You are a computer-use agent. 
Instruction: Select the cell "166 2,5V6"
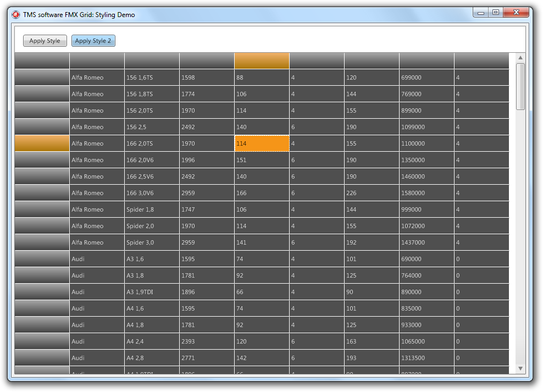click(152, 176)
